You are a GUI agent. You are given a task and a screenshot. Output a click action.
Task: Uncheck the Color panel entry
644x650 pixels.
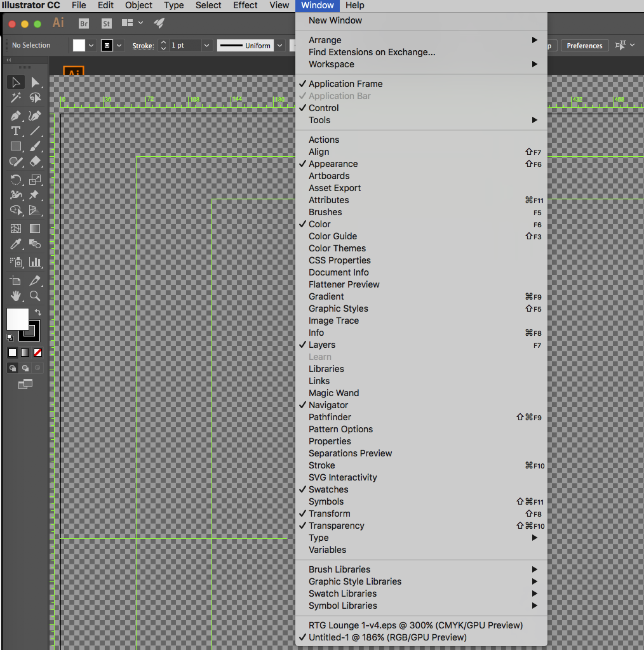[421, 224]
